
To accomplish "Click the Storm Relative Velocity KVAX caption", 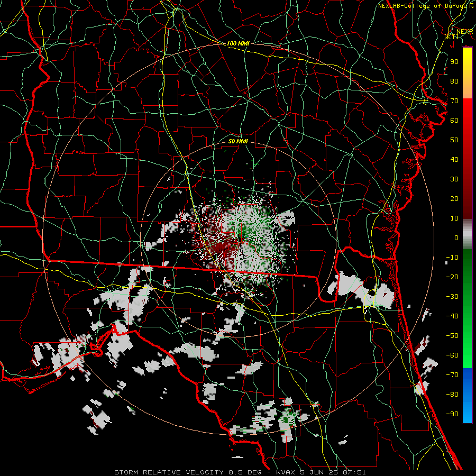I will point(240,472).
